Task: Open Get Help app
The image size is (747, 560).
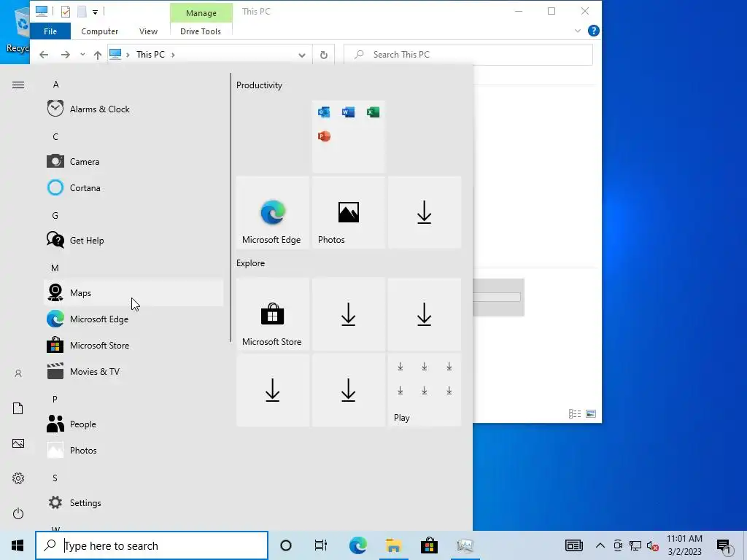Action: (133, 240)
